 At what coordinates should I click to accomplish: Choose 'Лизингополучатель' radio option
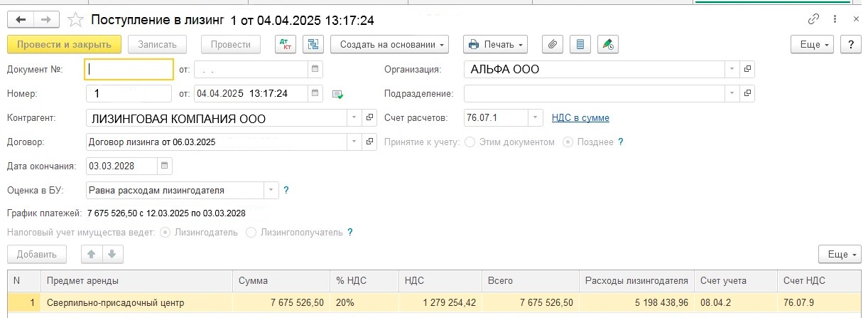click(x=251, y=232)
